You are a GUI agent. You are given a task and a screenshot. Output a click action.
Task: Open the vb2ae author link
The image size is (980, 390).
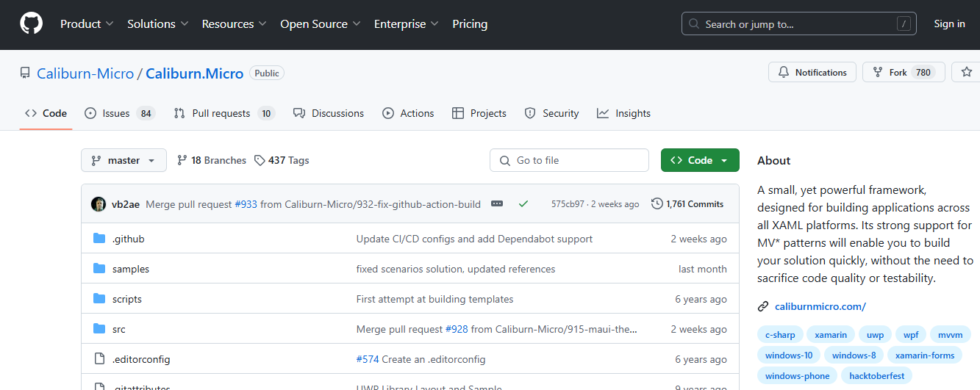pos(126,204)
